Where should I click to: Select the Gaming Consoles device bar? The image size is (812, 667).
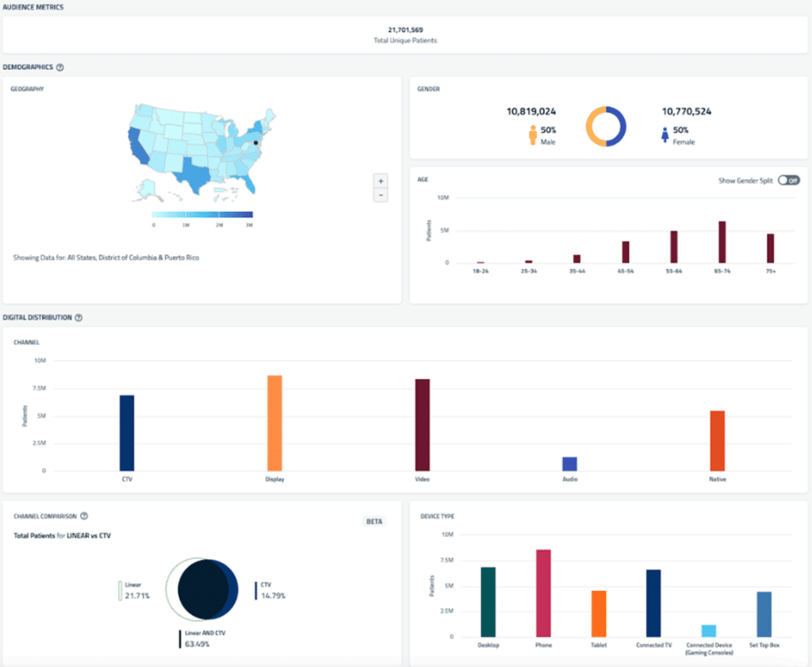pos(709,631)
